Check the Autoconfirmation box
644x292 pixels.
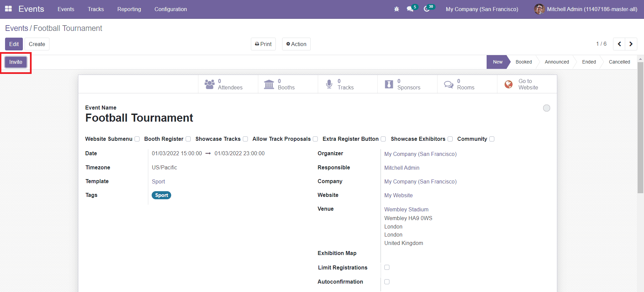(x=387, y=282)
